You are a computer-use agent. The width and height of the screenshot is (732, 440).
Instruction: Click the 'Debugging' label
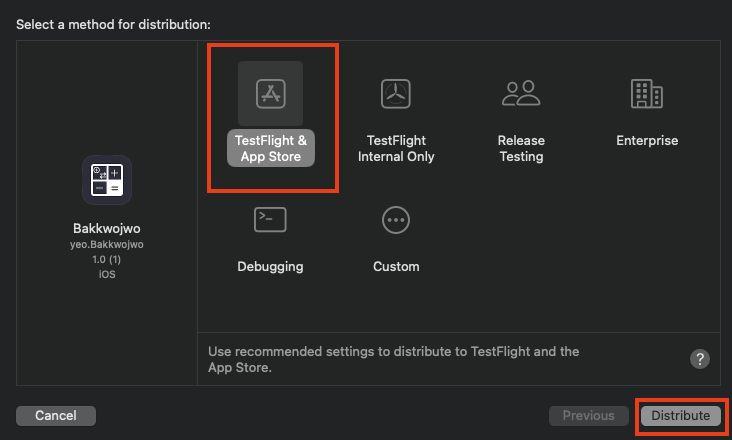point(270,266)
